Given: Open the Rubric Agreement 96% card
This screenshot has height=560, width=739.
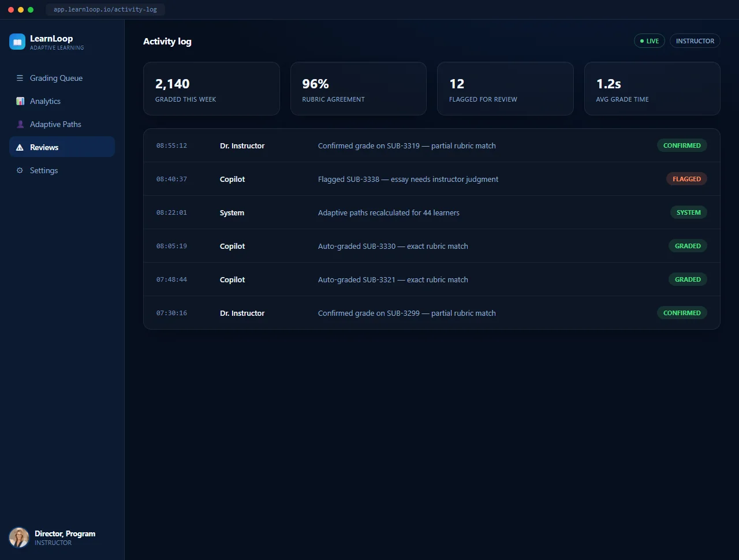Looking at the screenshot, I should click(x=359, y=89).
